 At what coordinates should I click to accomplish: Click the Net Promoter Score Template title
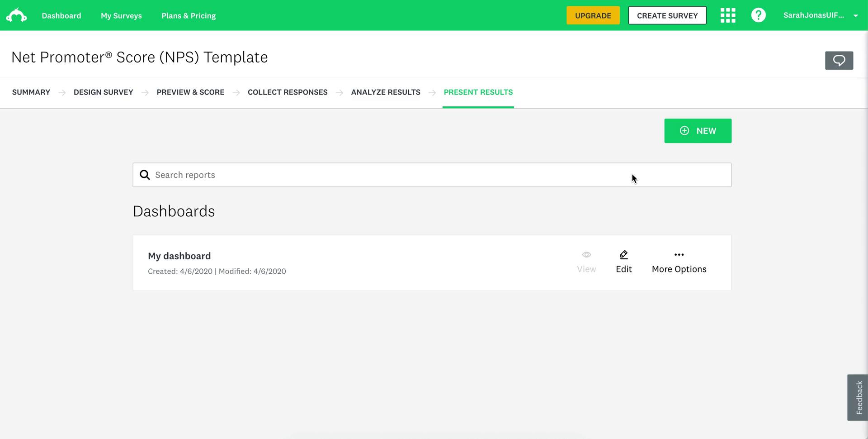pyautogui.click(x=140, y=57)
